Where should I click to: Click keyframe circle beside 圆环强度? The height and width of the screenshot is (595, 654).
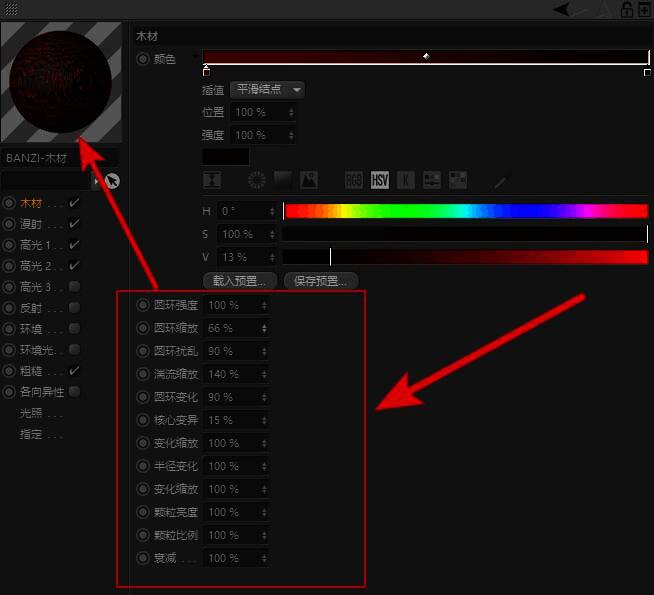pos(143,305)
